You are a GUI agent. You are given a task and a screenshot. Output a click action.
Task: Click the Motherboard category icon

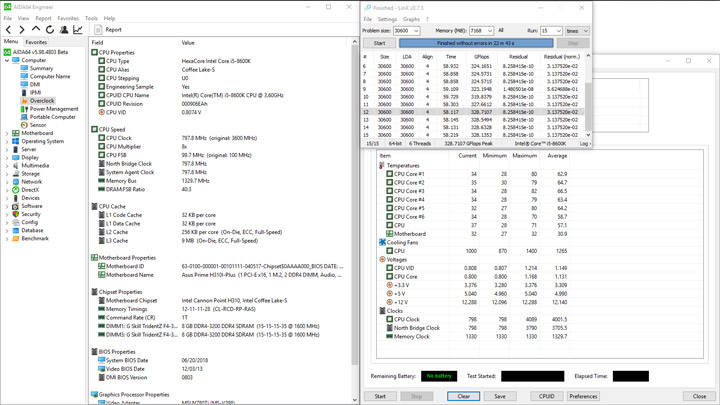[x=16, y=133]
